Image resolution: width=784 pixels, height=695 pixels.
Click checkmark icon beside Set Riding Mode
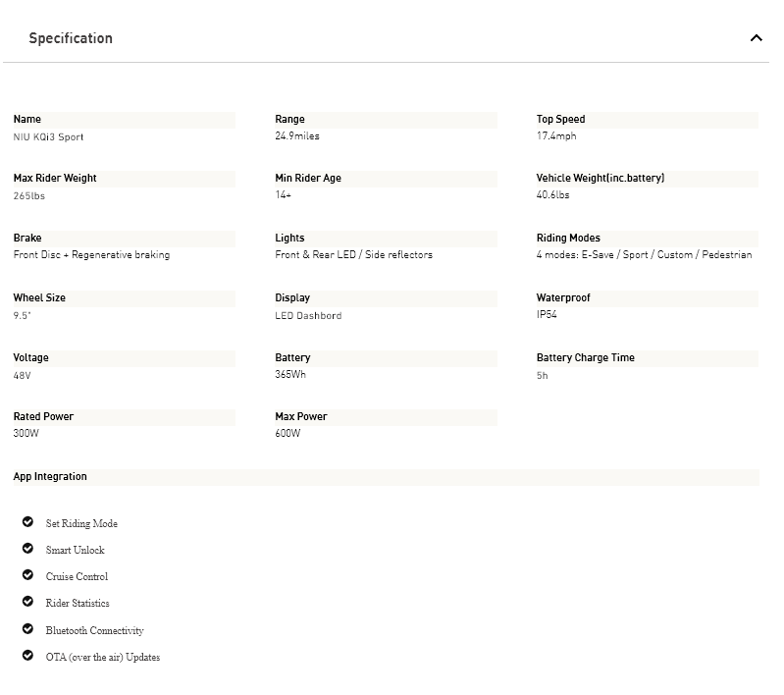tap(28, 522)
